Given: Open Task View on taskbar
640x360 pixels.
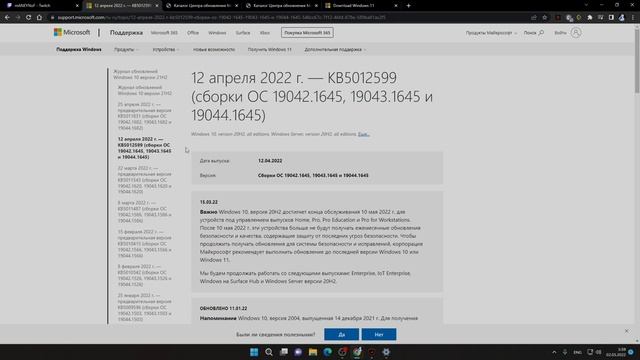Looking at the screenshot, I should (x=284, y=352).
